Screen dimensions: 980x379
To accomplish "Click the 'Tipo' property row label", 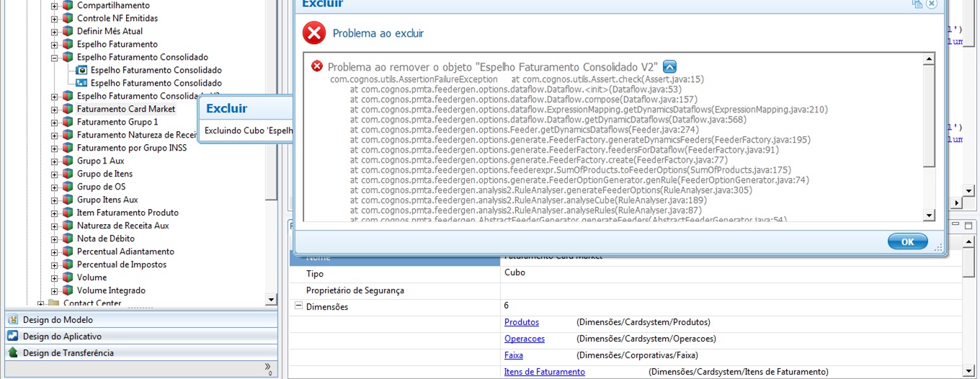I will tap(315, 274).
